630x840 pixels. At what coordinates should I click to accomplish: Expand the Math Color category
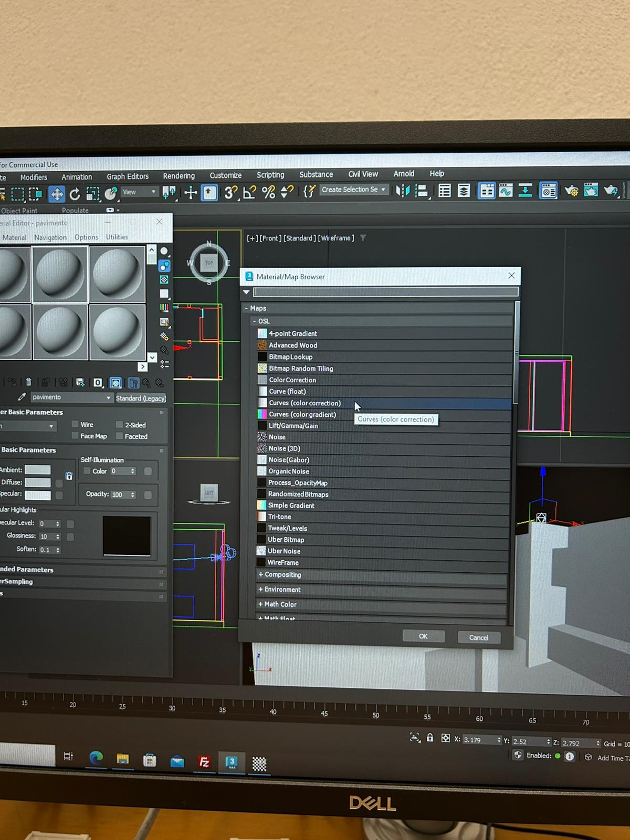point(260,604)
